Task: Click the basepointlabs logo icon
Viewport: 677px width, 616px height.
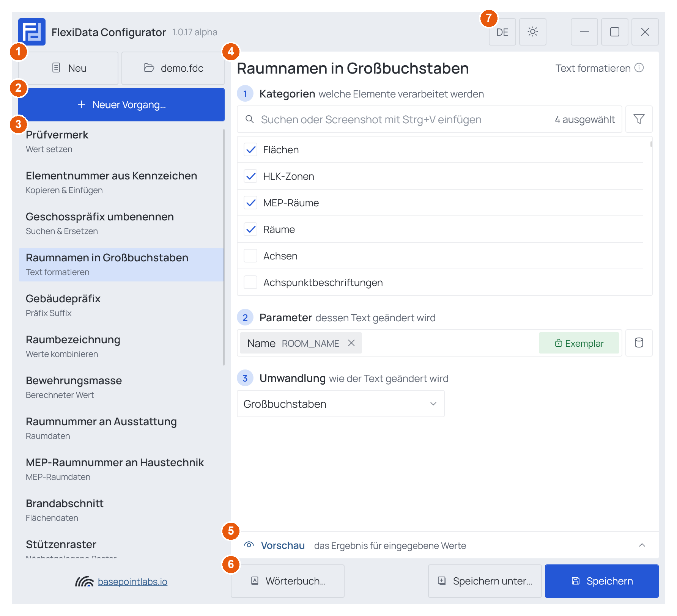Action: point(84,581)
